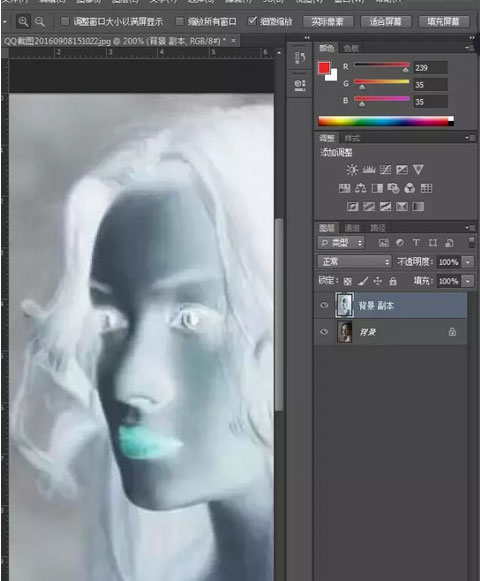480x581 pixels.
Task: Click the 实际像素 button
Action: point(328,21)
